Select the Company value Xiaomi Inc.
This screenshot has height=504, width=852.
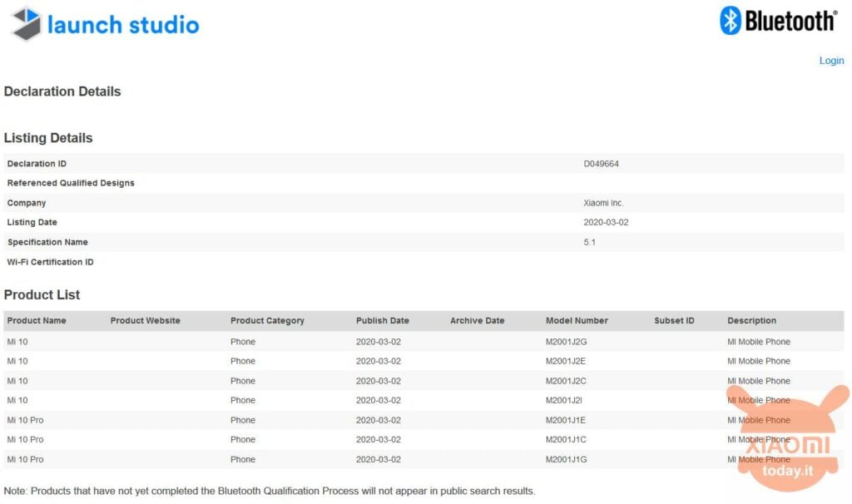pos(603,203)
